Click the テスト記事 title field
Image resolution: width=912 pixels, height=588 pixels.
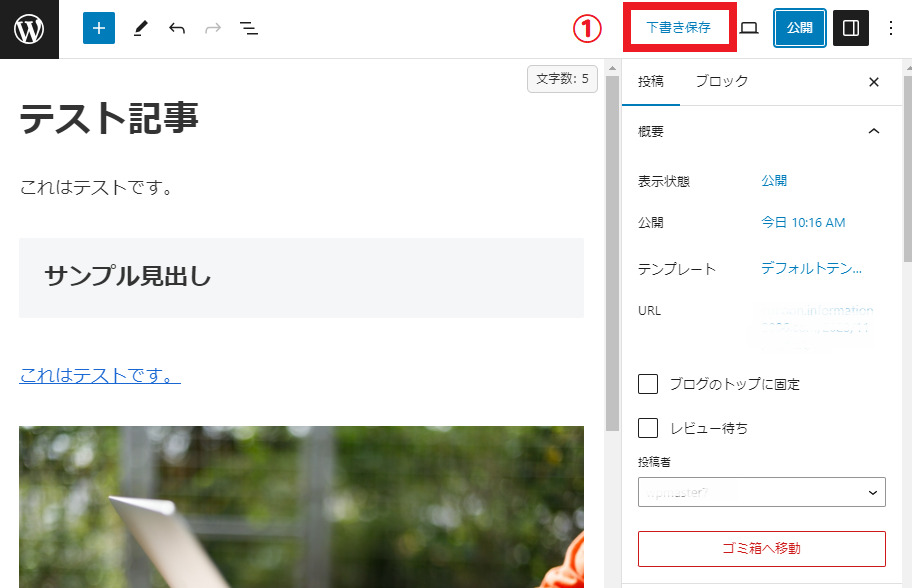[110, 119]
